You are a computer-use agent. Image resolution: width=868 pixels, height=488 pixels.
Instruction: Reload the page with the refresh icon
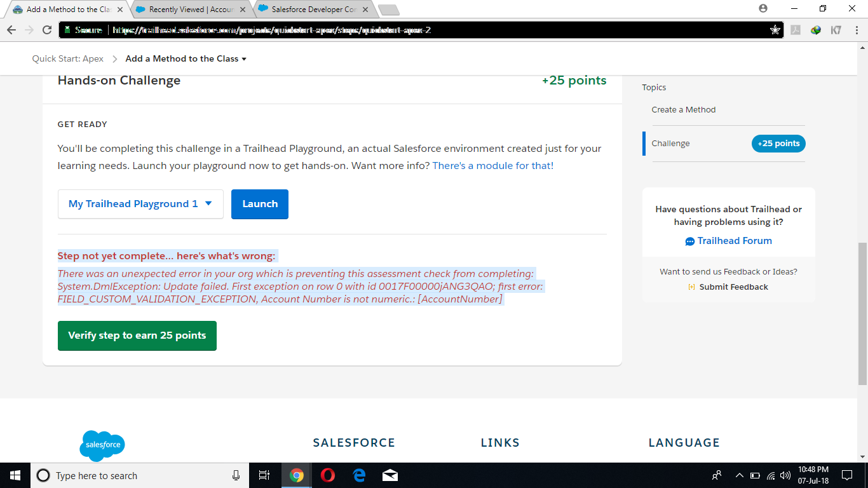point(47,30)
